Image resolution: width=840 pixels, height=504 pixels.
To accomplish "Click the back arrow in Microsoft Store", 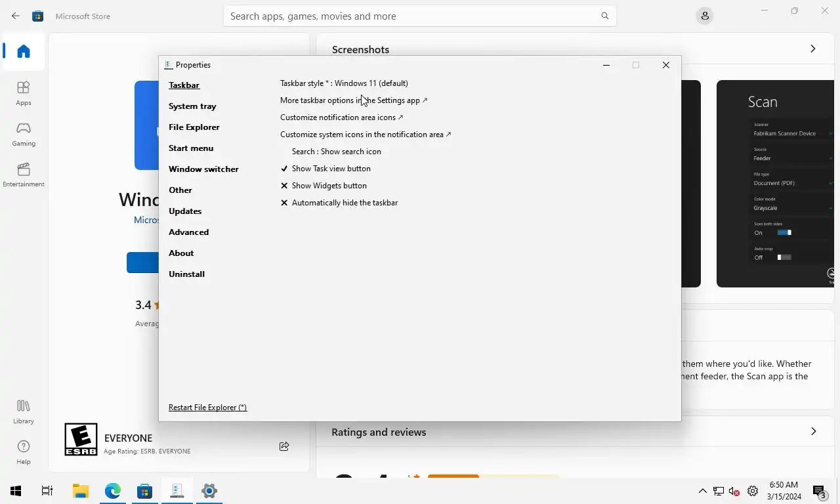I will (16, 16).
